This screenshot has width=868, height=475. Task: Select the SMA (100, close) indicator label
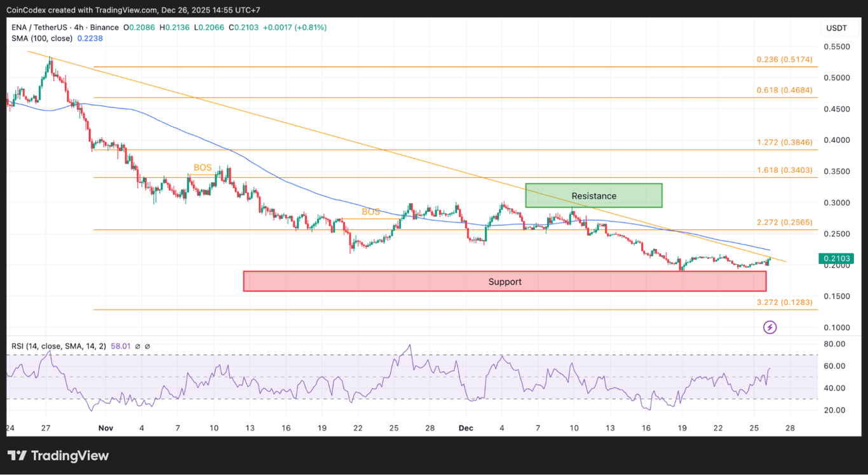[43, 38]
